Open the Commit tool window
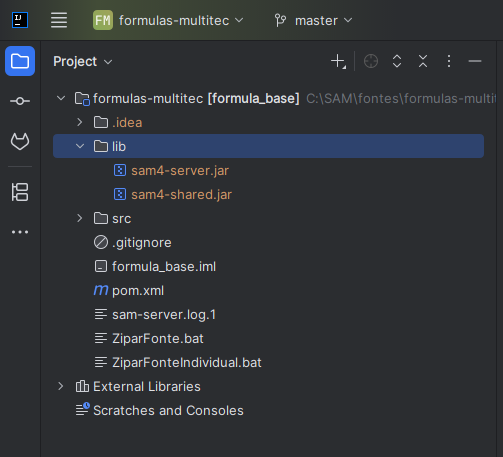Viewport: 503px width, 457px height. pyautogui.click(x=20, y=101)
